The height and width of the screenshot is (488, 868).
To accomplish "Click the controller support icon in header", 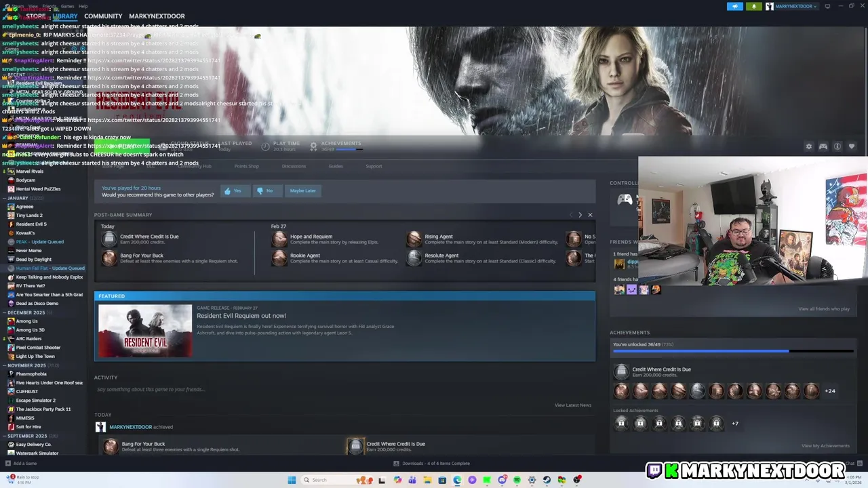I will (823, 146).
